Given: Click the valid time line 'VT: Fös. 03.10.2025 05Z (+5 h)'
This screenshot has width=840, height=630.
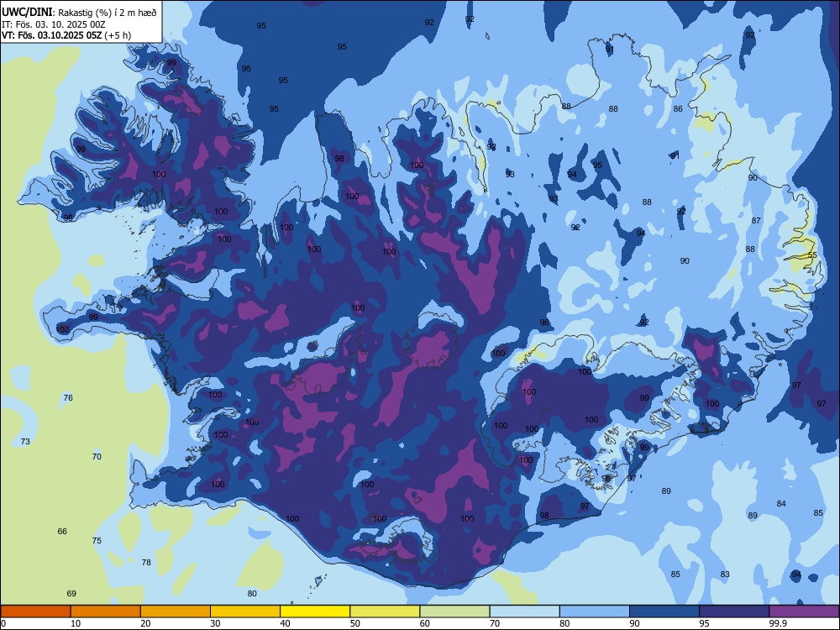Looking at the screenshot, I should 66,35.
